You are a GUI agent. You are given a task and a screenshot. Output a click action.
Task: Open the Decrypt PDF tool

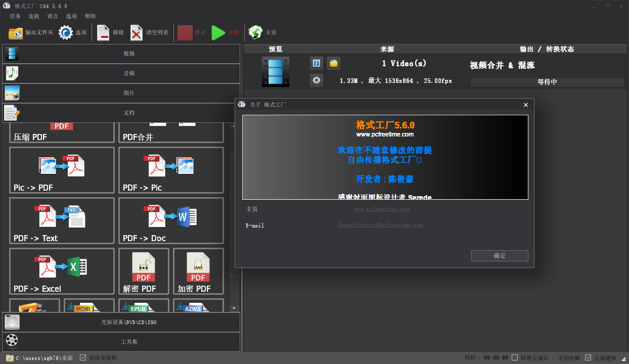(x=144, y=271)
